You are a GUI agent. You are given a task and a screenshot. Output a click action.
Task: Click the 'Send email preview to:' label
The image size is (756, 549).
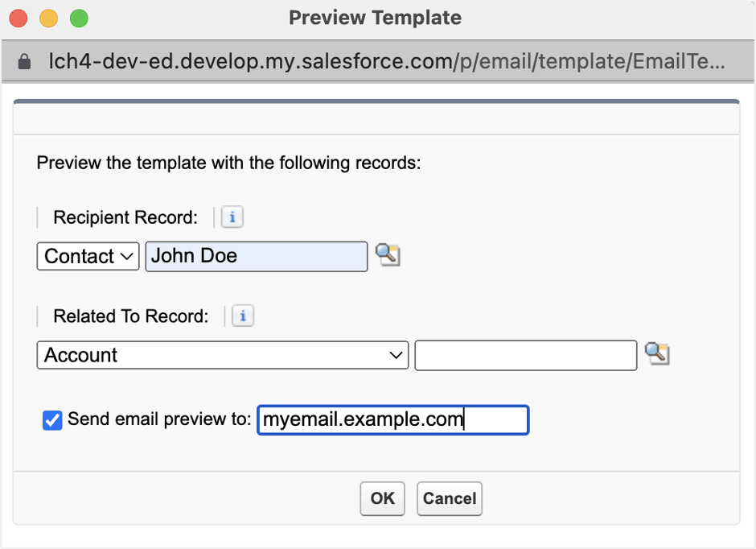pyautogui.click(x=159, y=419)
